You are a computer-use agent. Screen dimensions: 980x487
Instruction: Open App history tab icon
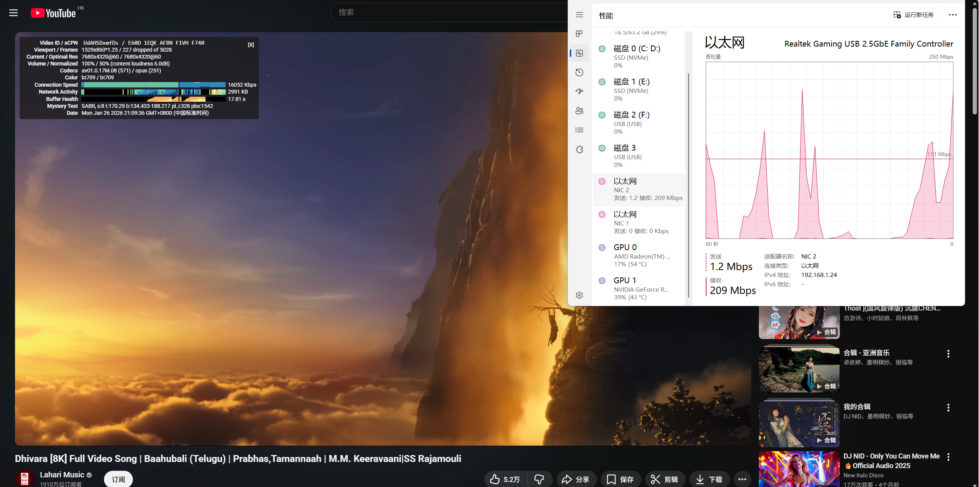pos(579,72)
